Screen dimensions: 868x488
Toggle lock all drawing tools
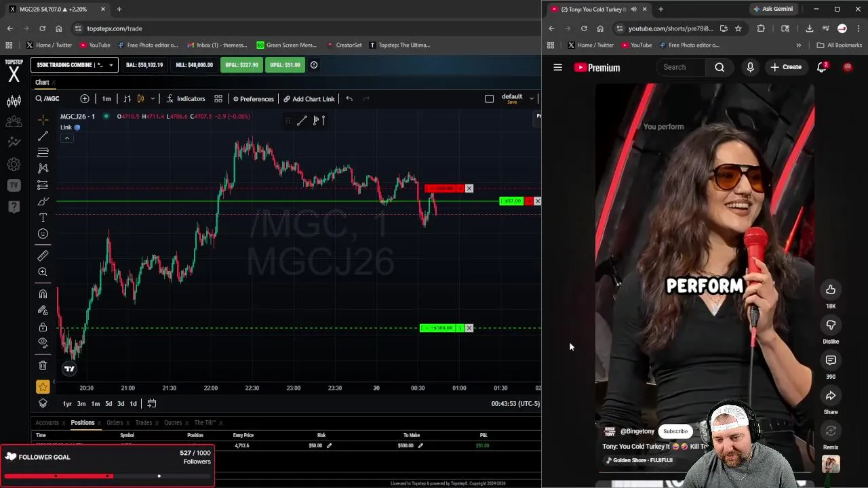pyautogui.click(x=43, y=327)
